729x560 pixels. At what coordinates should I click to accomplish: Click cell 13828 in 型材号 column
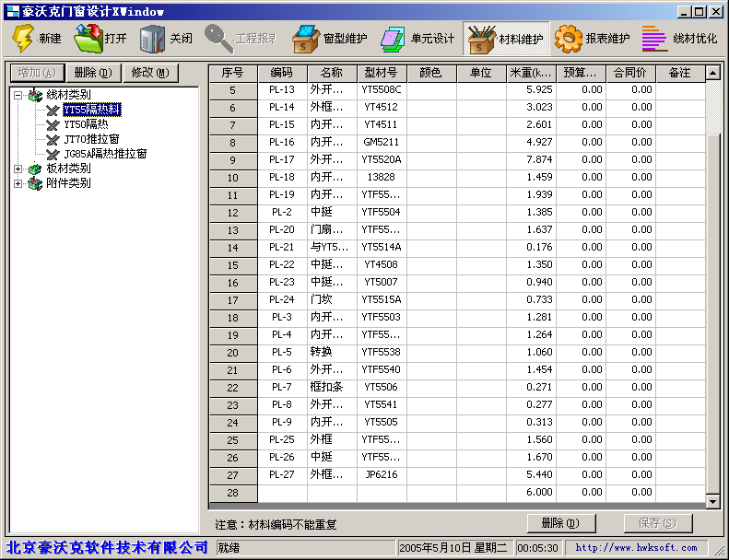coord(382,177)
